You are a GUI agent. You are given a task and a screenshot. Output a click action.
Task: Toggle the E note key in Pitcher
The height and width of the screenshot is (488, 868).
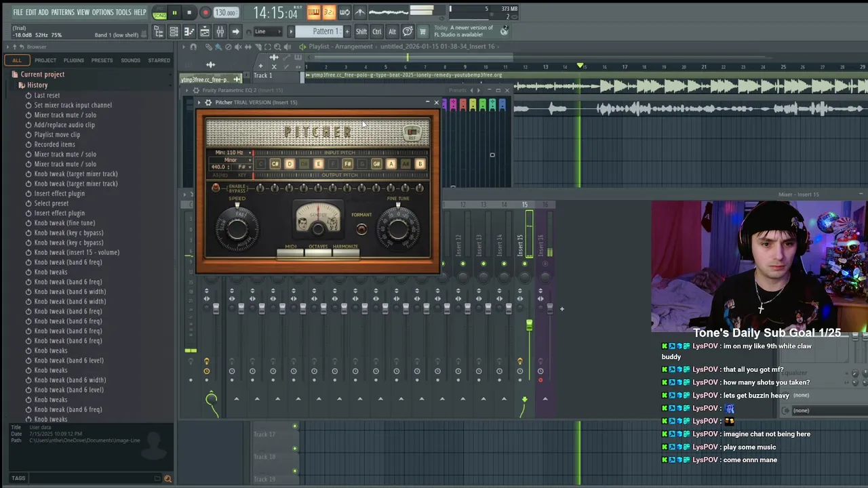click(x=319, y=164)
